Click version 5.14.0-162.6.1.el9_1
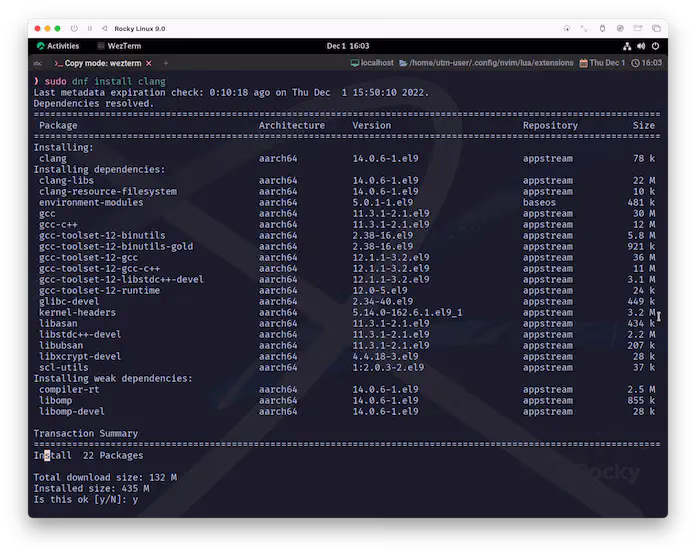 (x=407, y=313)
